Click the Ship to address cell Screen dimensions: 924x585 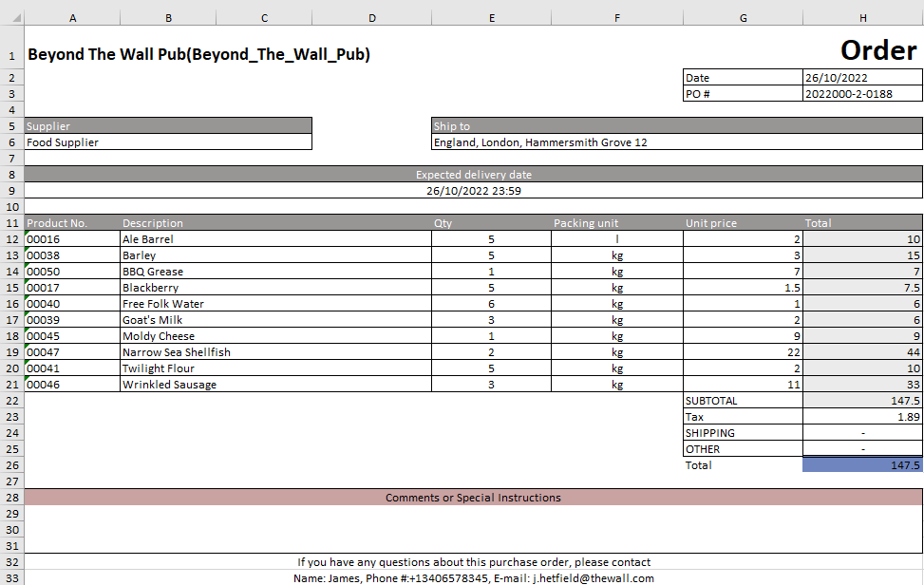(x=676, y=142)
